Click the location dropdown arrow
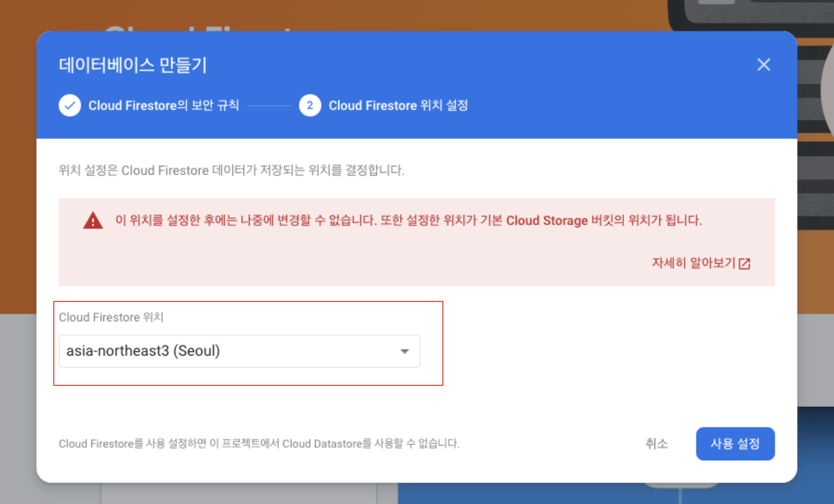Viewport: 834px width, 504px height. point(405,351)
